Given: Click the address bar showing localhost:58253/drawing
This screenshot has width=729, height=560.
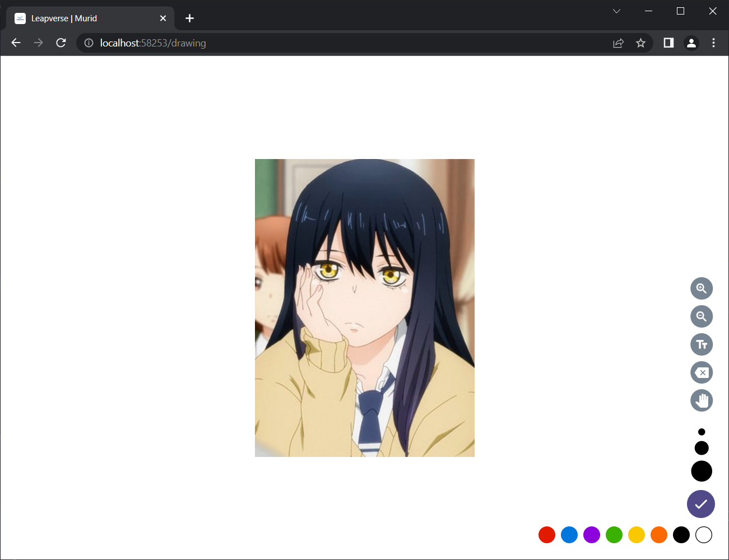Looking at the screenshot, I should pyautogui.click(x=364, y=43).
